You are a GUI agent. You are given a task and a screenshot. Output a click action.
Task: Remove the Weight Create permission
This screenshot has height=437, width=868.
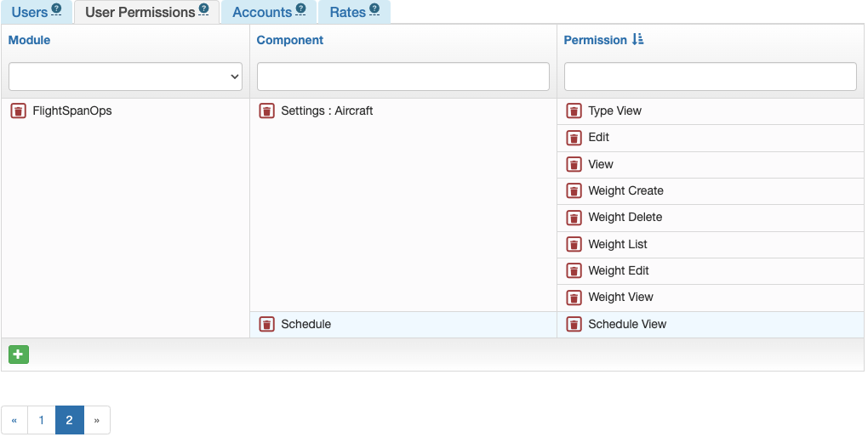[574, 190]
